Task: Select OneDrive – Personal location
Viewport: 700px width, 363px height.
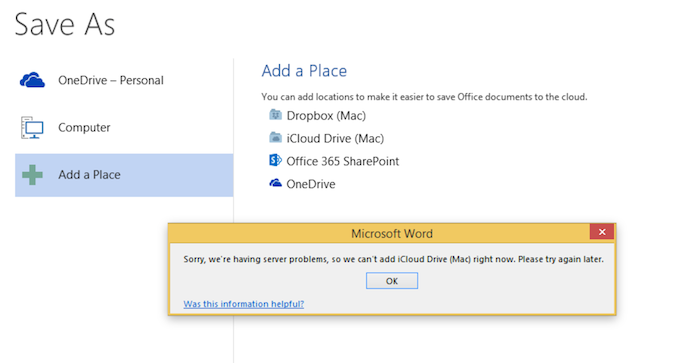Action: (111, 80)
